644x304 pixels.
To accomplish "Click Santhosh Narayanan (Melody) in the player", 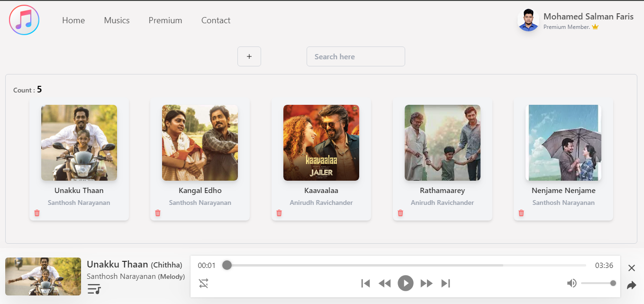I will [x=136, y=276].
